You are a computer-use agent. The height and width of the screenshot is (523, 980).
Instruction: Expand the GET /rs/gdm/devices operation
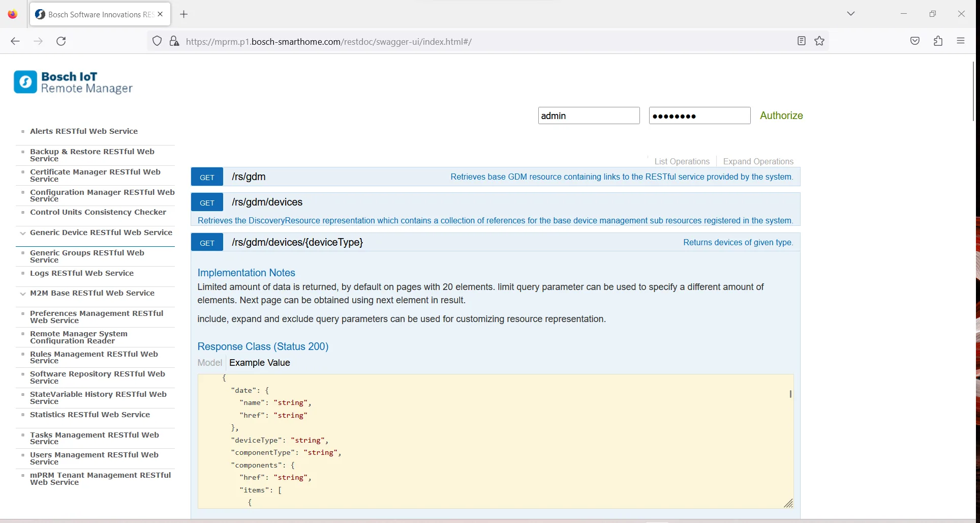(267, 202)
